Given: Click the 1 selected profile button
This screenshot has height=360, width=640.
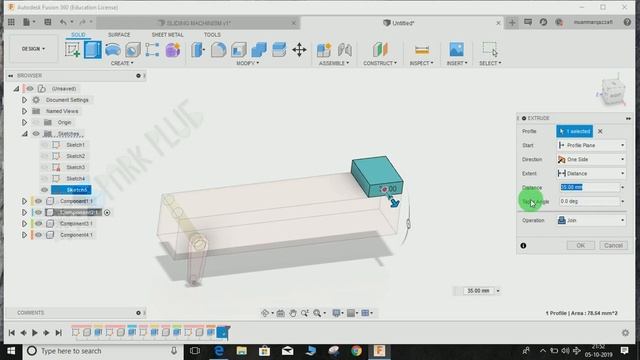Looking at the screenshot, I should [574, 131].
